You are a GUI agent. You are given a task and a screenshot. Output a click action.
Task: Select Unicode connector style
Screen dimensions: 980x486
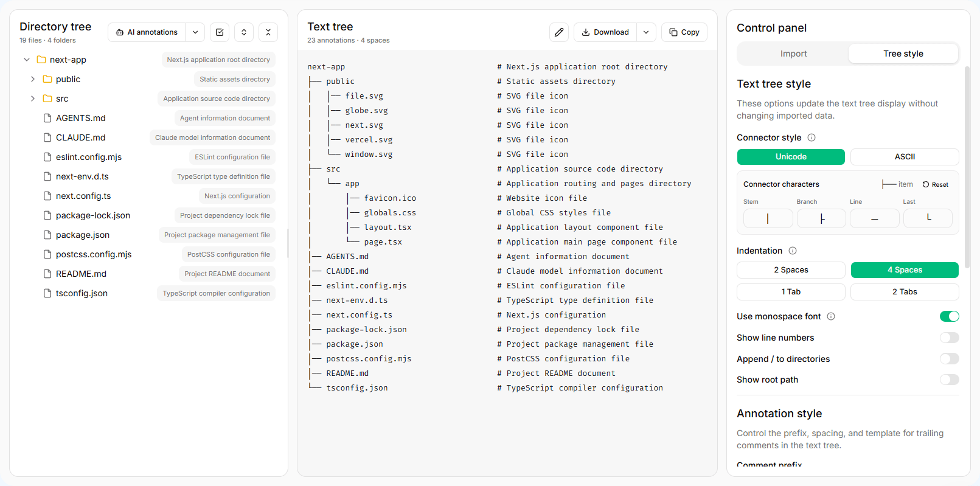791,157
